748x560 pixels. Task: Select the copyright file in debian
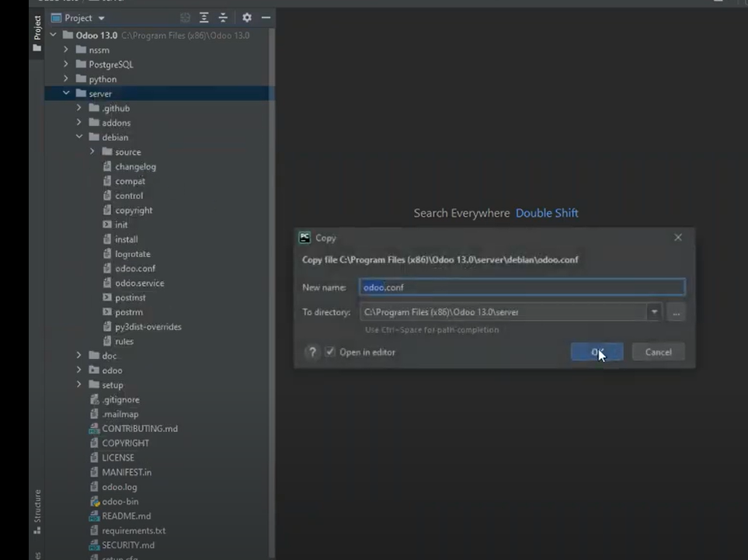pyautogui.click(x=134, y=210)
